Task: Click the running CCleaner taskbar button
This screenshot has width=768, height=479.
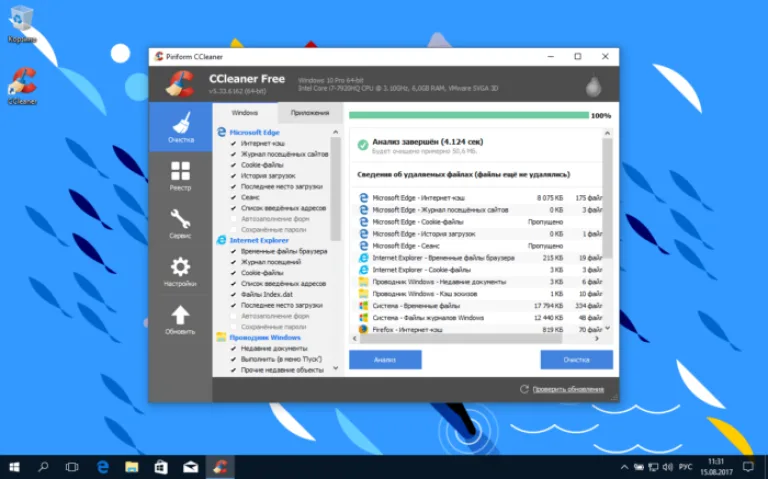Action: pos(220,467)
